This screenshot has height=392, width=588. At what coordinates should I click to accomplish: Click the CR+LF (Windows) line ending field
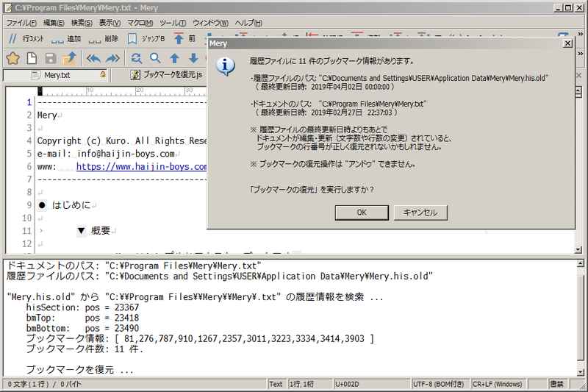point(498,384)
